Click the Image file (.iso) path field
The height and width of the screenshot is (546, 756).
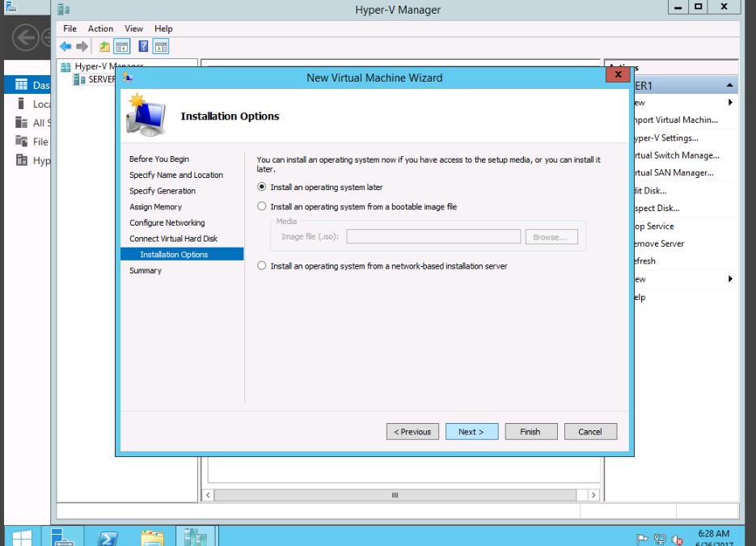[433, 236]
